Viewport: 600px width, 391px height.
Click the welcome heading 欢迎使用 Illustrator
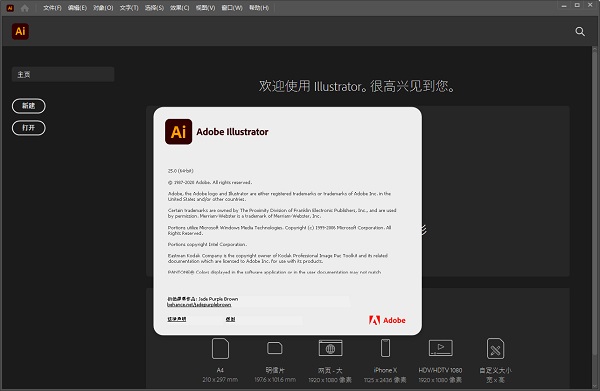[x=357, y=86]
